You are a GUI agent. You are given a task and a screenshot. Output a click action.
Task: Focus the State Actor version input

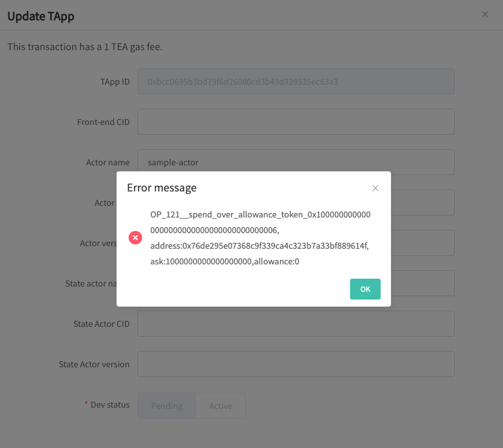[295, 364]
